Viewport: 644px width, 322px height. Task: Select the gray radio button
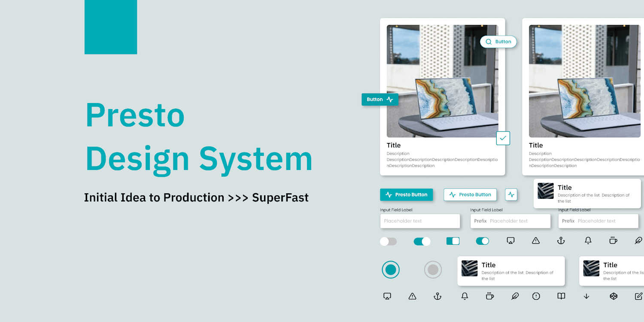pyautogui.click(x=433, y=270)
